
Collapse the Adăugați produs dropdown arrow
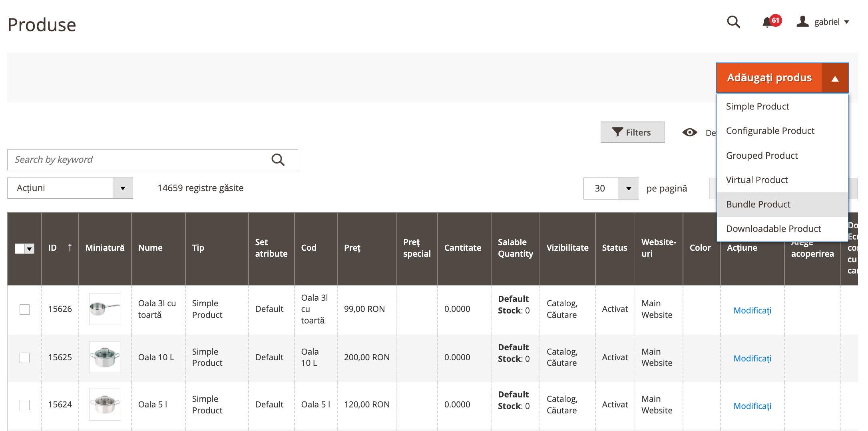(835, 78)
